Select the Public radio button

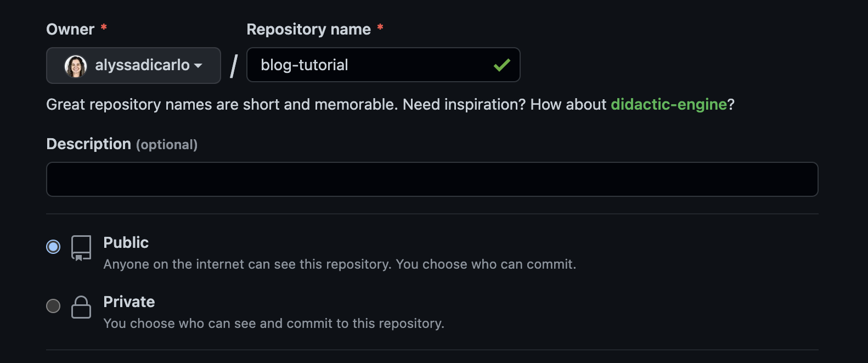(x=53, y=247)
